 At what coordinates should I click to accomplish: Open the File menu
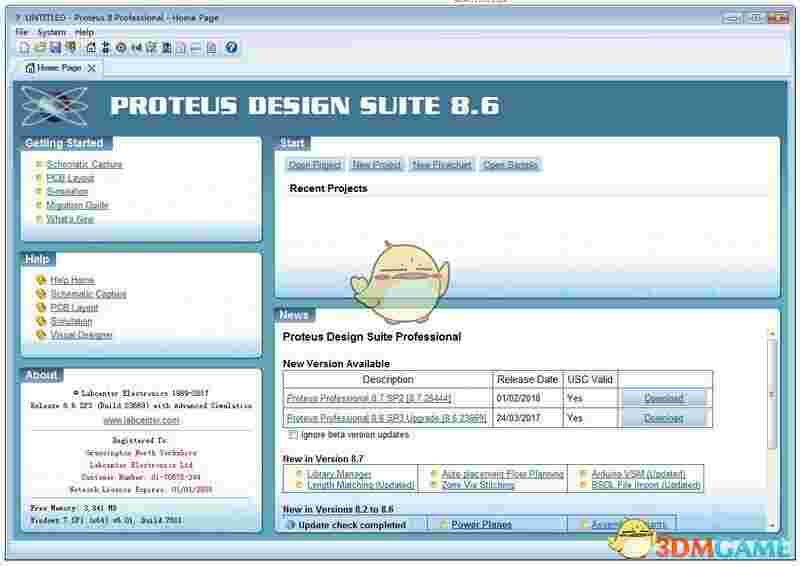22,32
